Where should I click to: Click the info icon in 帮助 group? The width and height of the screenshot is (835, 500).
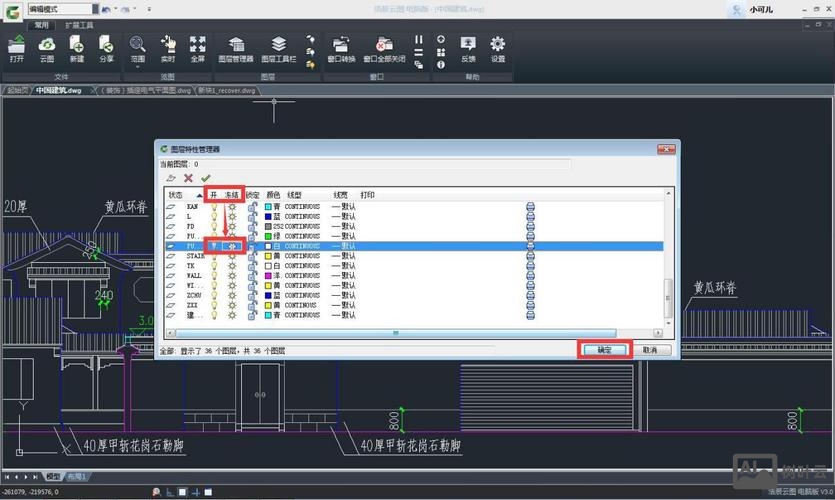pos(441,65)
